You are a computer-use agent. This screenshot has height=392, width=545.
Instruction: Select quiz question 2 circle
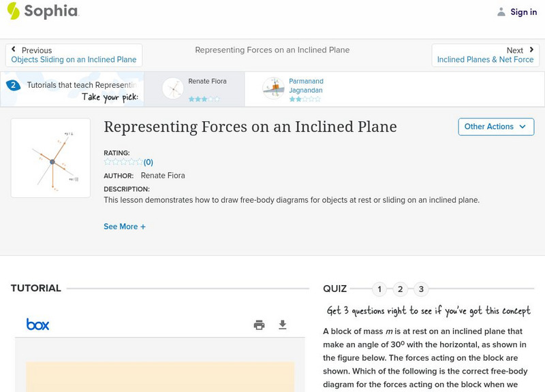[x=401, y=289]
